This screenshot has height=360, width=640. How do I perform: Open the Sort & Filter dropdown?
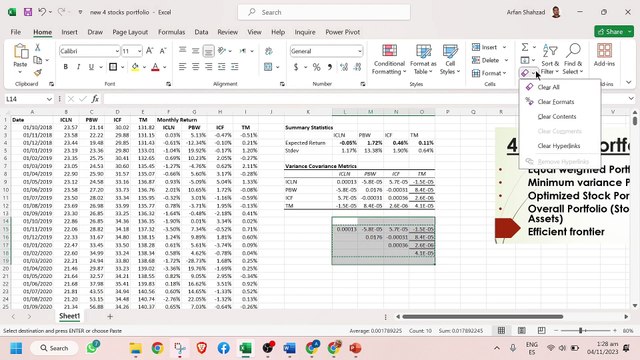(550, 60)
